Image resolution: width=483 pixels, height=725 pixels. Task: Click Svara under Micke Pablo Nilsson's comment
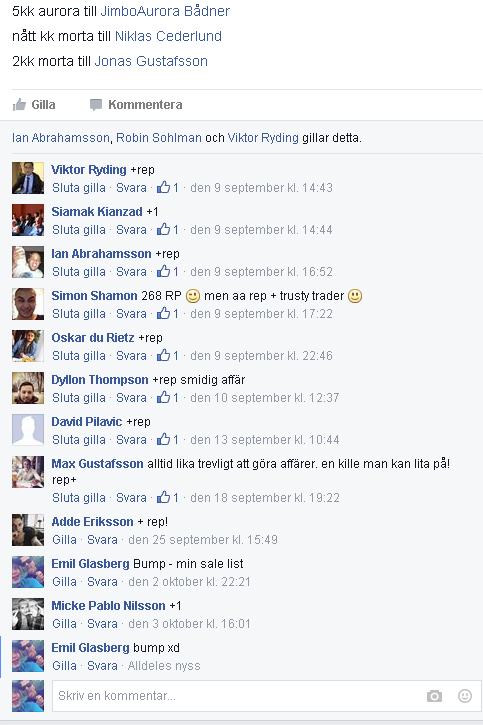coord(102,624)
